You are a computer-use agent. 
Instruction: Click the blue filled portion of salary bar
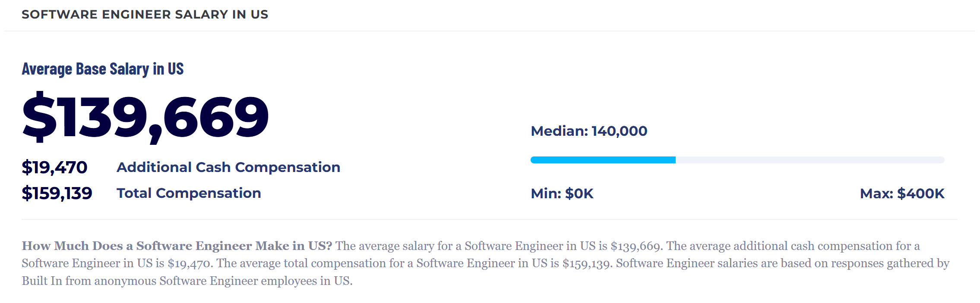pos(603,160)
